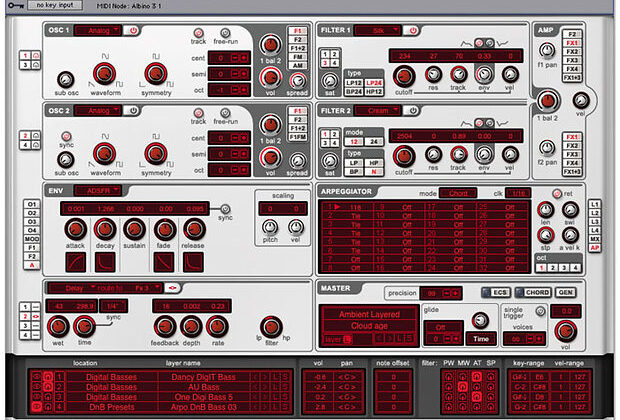Click the arpeggiator len knob
The image size is (620, 420).
545,210
